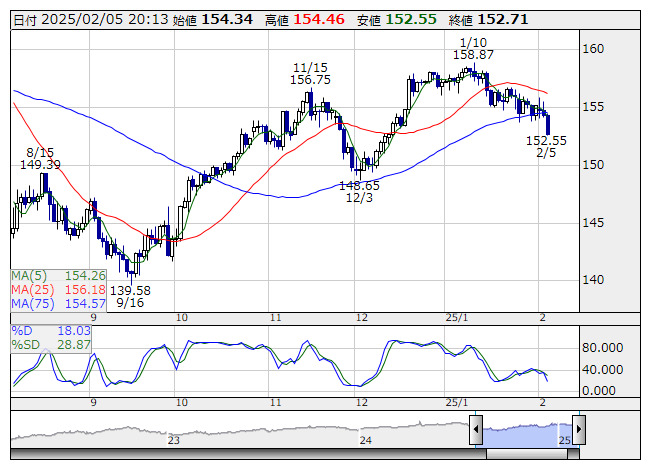Viewport: 653px width, 470px height.
Task: Click the 12/3 trough label 148.65
Action: pos(359,186)
